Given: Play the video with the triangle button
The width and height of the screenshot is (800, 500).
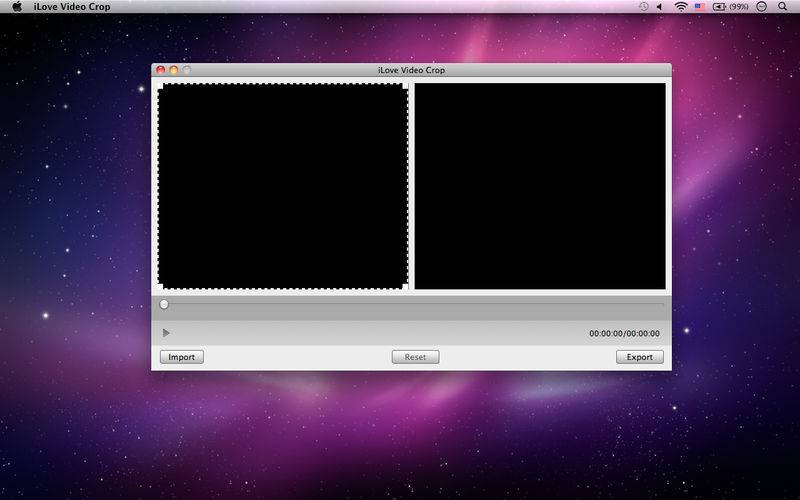Looking at the screenshot, I should (x=166, y=333).
